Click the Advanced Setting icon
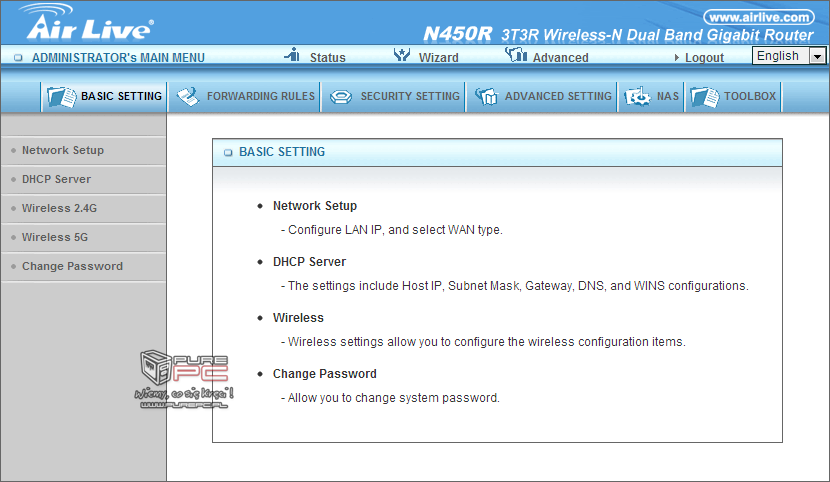Screen dimensions: 830x482 click(486, 97)
